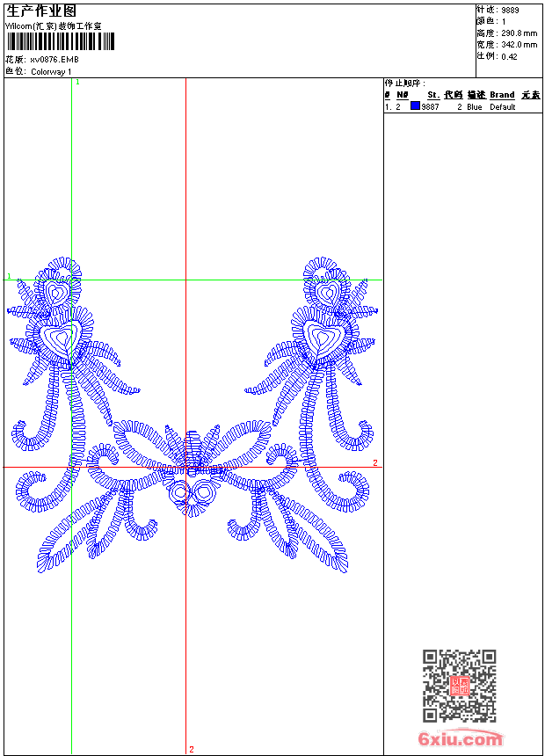Click the blue thread color swatch
545x756 pixels.
pos(415,106)
